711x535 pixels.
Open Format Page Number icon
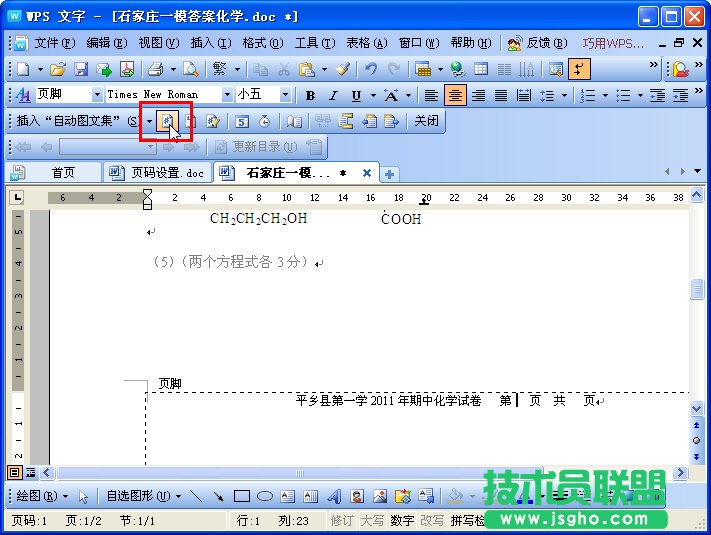click(213, 122)
